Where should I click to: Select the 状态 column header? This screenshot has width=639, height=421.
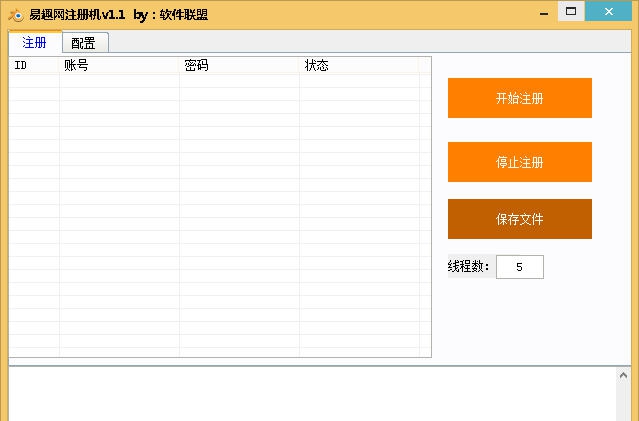click(x=359, y=65)
